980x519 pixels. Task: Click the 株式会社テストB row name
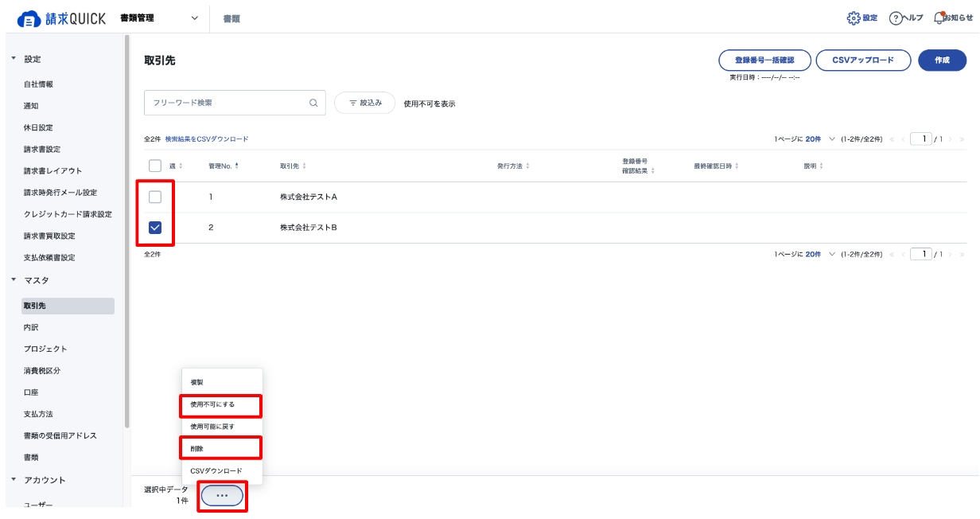click(x=309, y=228)
